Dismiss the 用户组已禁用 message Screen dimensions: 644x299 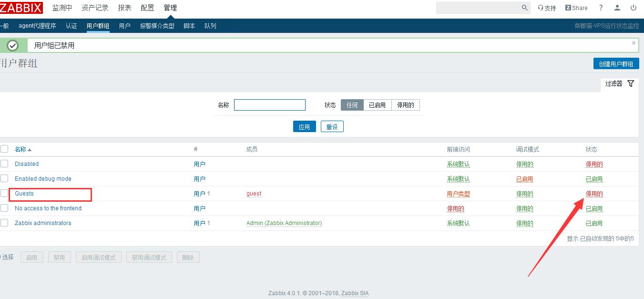click(x=634, y=43)
